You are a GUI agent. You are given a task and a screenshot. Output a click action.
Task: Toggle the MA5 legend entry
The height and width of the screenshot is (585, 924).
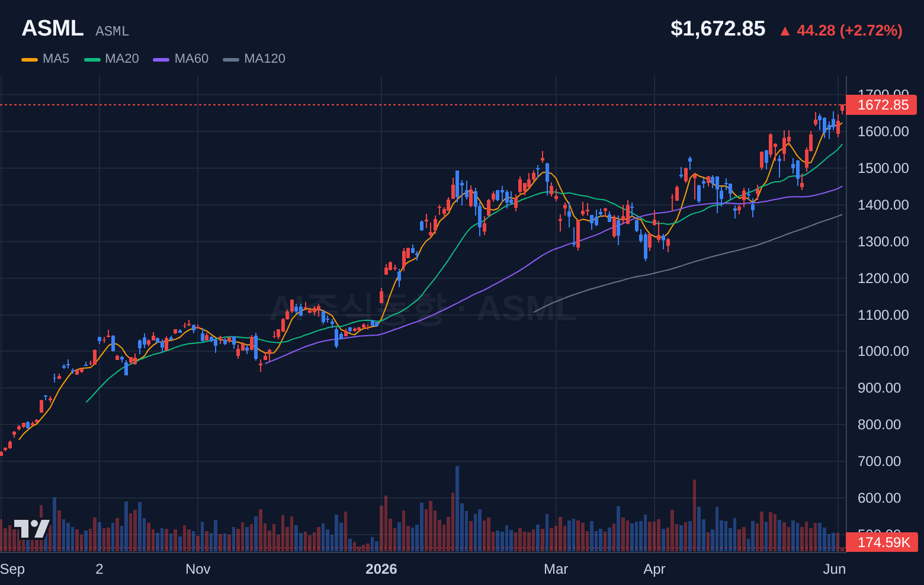46,59
